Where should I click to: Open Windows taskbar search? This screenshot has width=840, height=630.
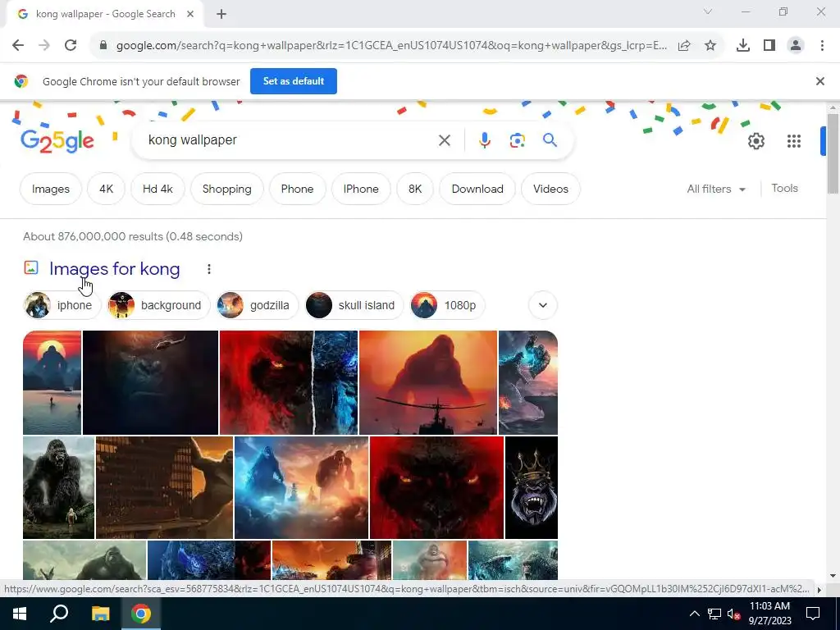pos(59,614)
